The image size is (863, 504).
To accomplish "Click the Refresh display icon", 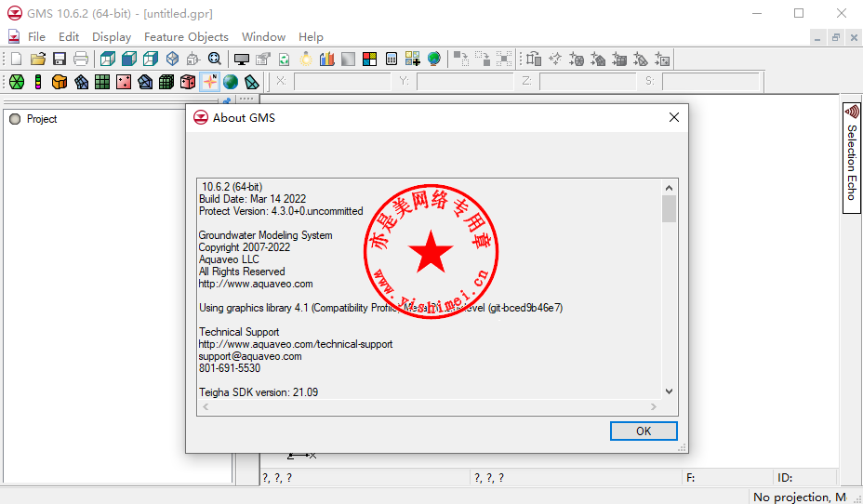I will [284, 59].
